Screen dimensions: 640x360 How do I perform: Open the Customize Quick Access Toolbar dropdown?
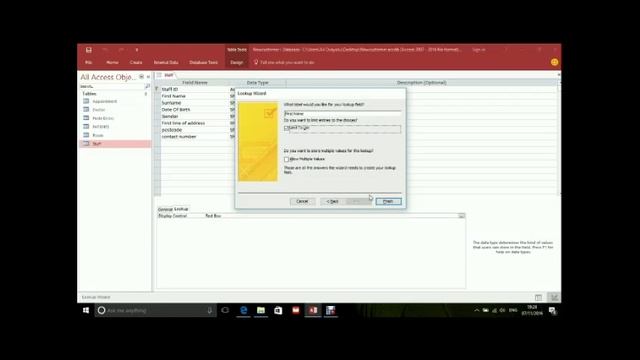tap(137, 50)
